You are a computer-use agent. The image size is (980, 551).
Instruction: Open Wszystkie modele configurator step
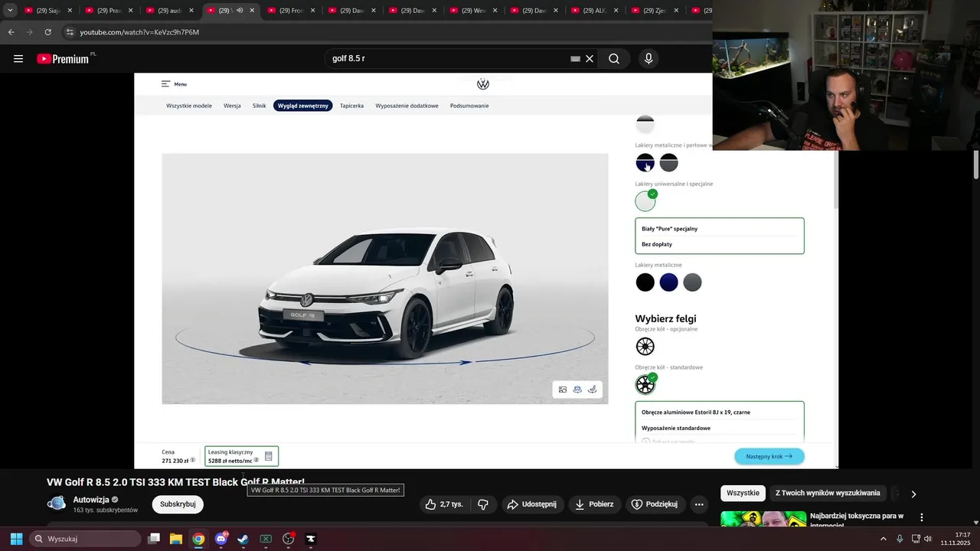click(x=189, y=106)
